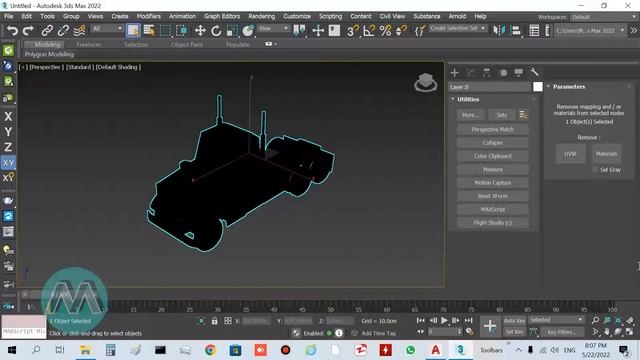Viewport: 640px width, 360px height.
Task: Open the Utilities wrench panel tab
Action: point(535,73)
